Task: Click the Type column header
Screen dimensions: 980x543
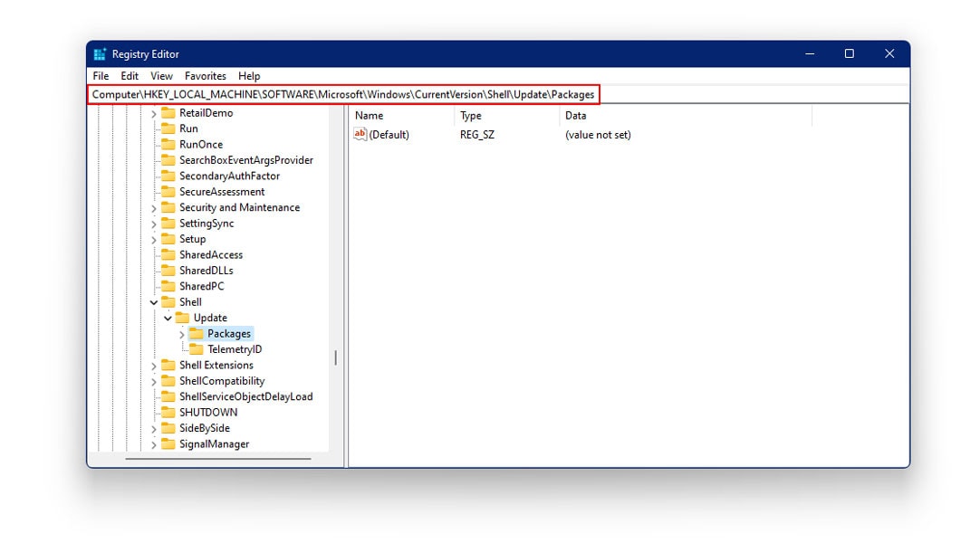Action: pyautogui.click(x=507, y=116)
